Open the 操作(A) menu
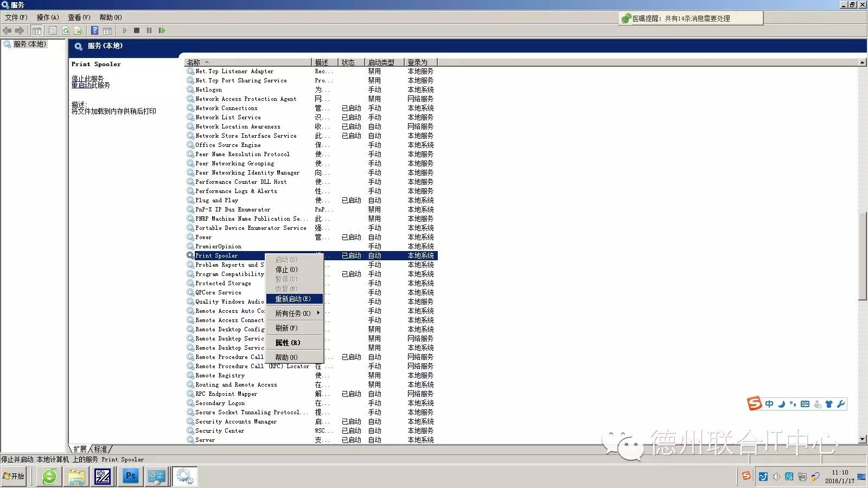The image size is (868, 488). 48,17
